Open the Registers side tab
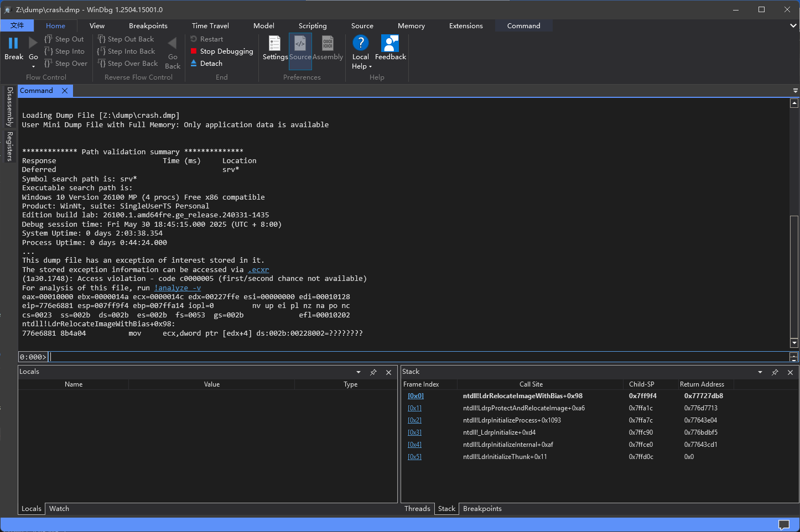Image resolution: width=800 pixels, height=532 pixels. tap(10, 147)
